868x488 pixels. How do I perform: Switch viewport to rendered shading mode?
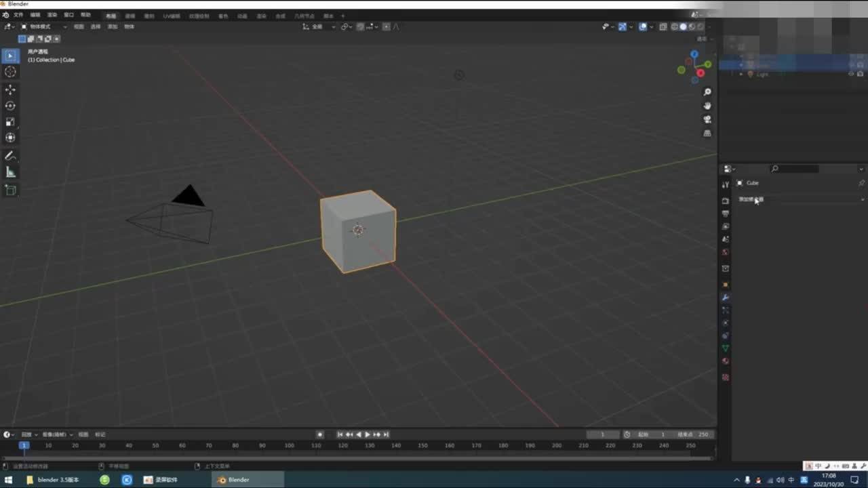(x=700, y=26)
